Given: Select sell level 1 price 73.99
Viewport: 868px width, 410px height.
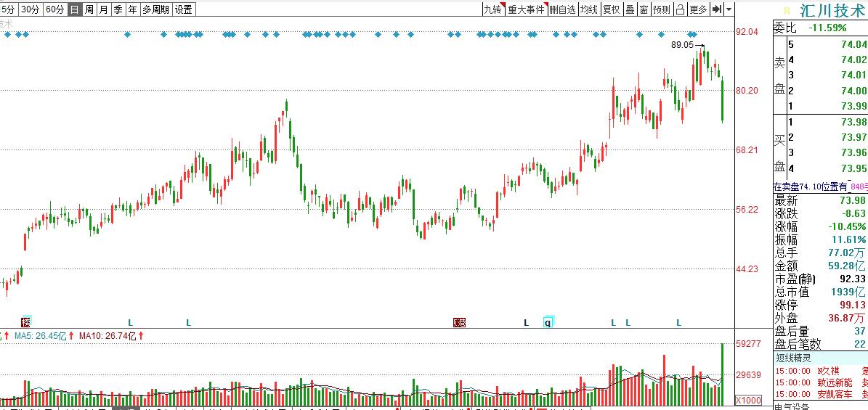Looking at the screenshot, I should point(855,106).
